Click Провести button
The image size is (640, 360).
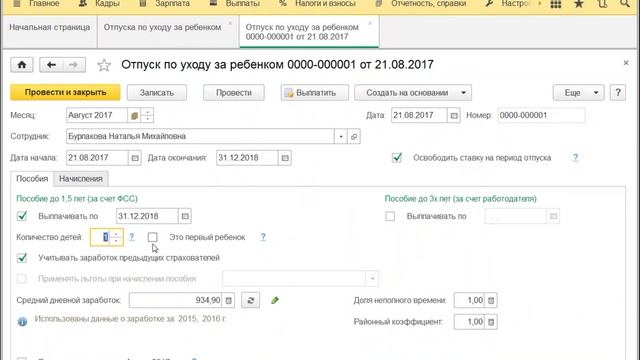[234, 93]
